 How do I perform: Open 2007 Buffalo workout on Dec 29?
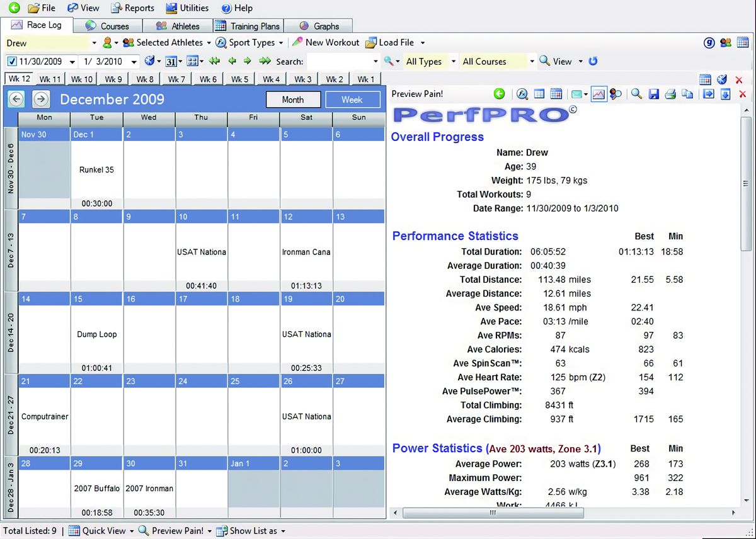pyautogui.click(x=96, y=488)
